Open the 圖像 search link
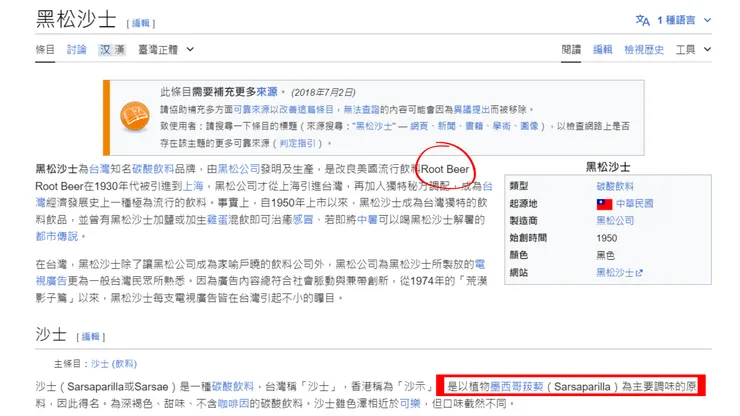The height and width of the screenshot is (416, 740). coord(529,126)
